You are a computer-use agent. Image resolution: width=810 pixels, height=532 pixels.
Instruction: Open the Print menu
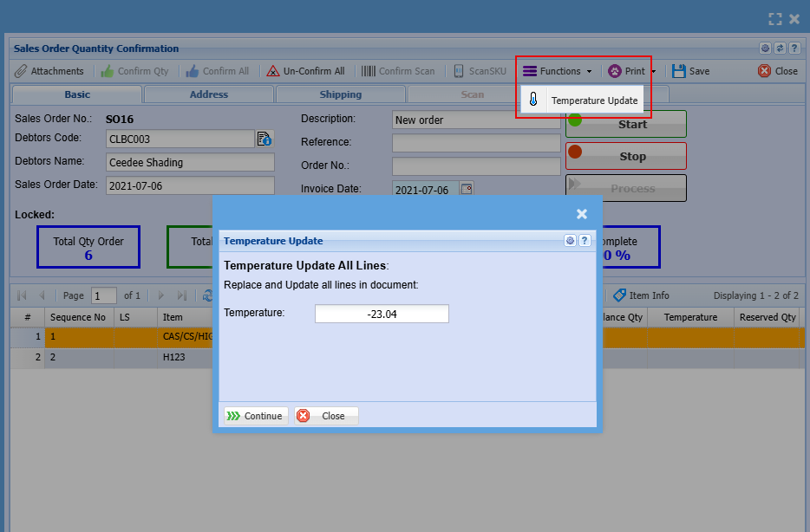tap(631, 71)
